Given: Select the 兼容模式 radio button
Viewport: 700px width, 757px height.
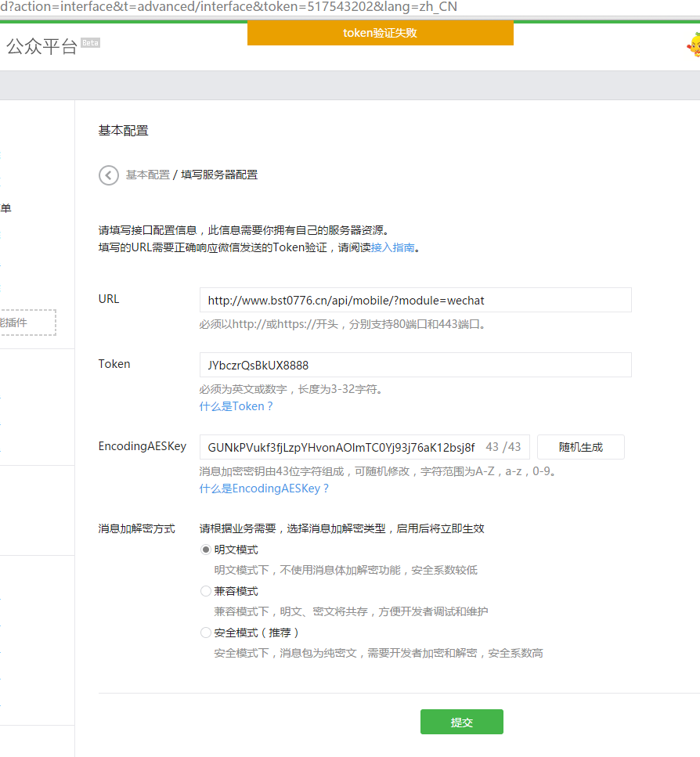Looking at the screenshot, I should (206, 591).
